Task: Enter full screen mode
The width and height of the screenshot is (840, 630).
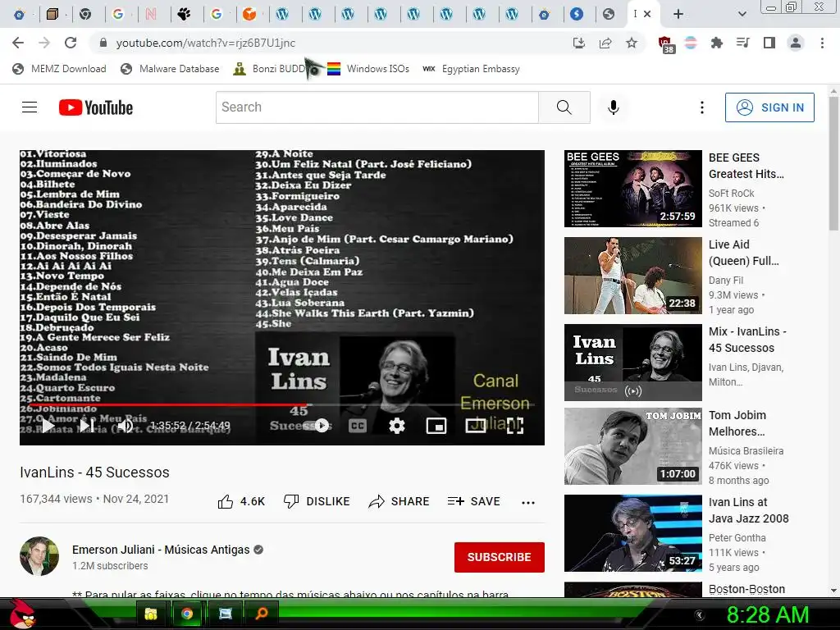Action: (515, 426)
